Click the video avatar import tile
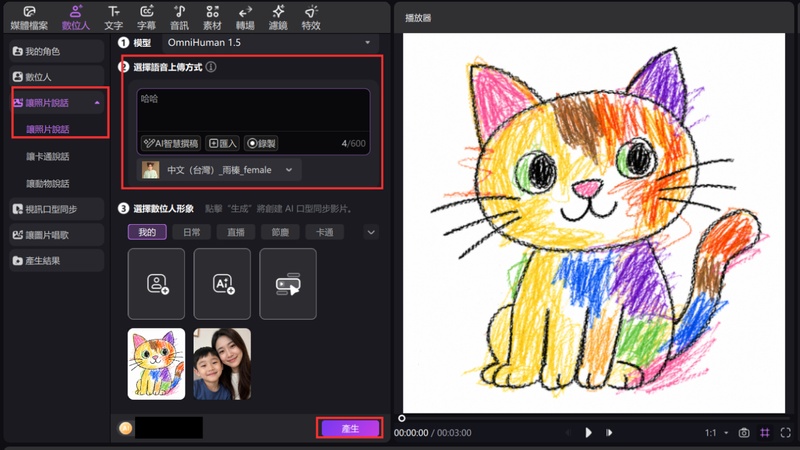 tap(288, 284)
